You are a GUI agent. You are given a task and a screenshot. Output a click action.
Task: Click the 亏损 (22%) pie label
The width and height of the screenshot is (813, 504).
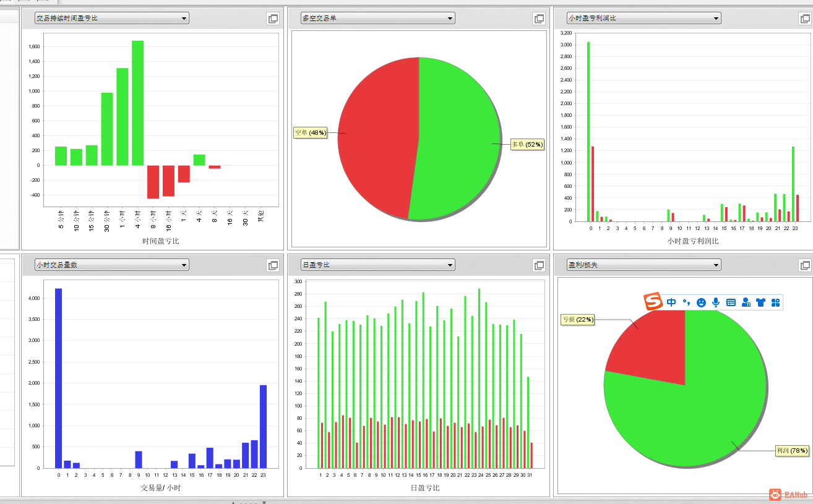click(x=577, y=320)
